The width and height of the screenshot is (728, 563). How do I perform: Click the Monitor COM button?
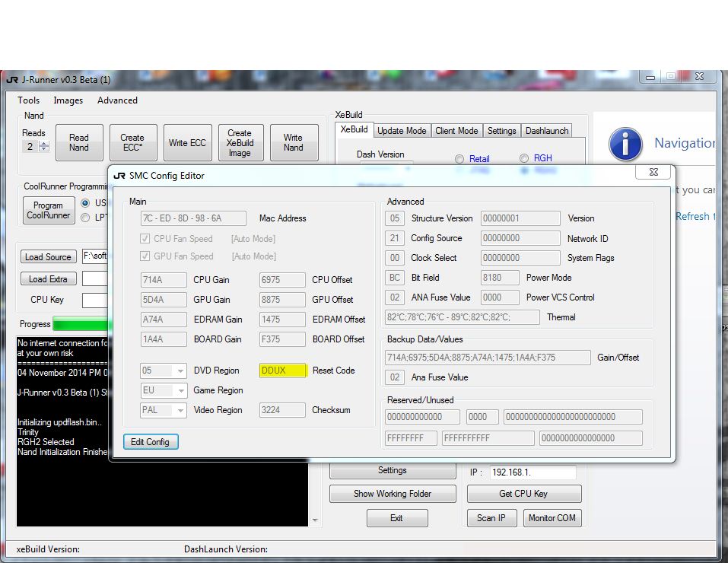click(552, 518)
